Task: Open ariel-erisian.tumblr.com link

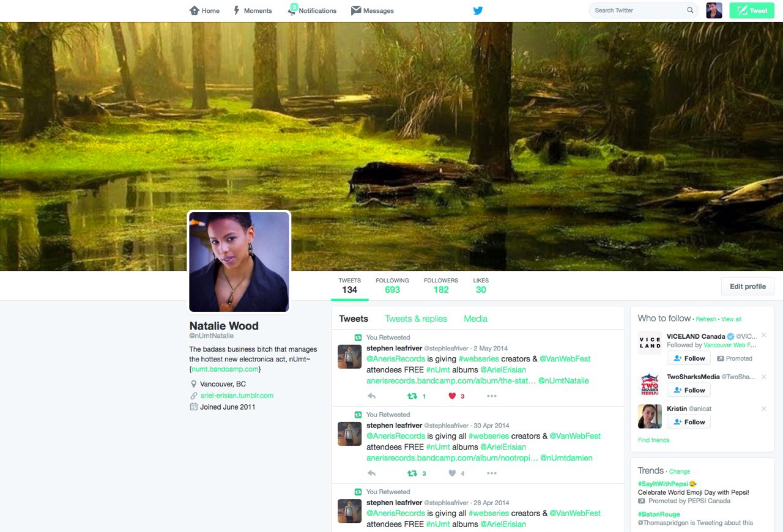Action: click(237, 395)
